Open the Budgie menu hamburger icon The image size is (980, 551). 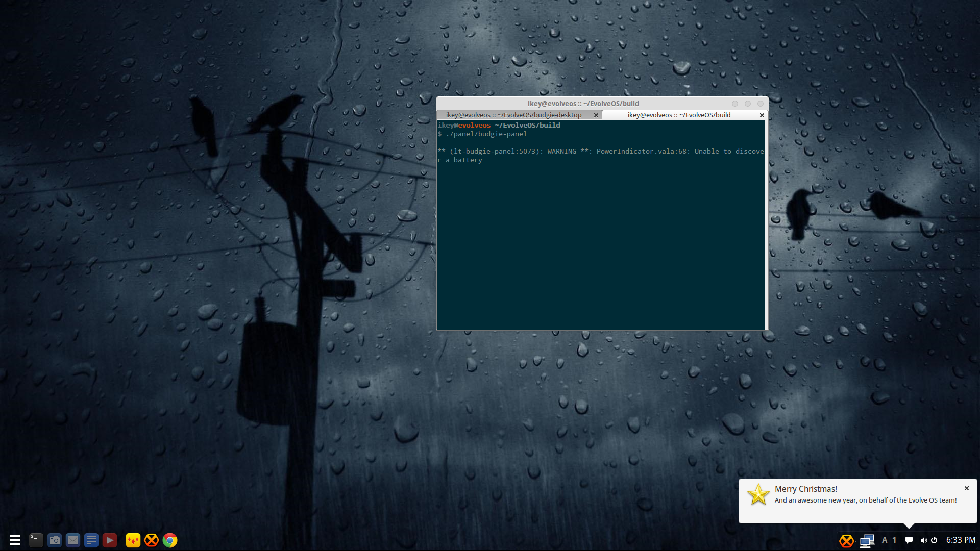(x=15, y=540)
